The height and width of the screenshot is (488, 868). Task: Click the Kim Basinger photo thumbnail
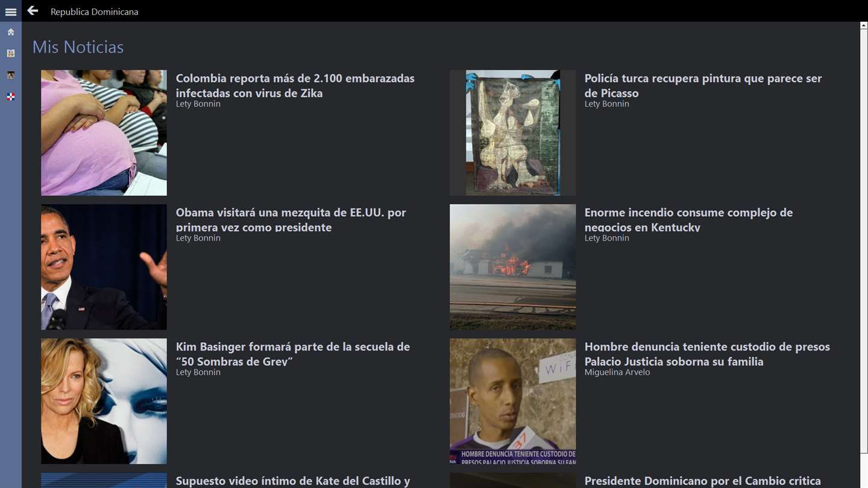click(104, 401)
